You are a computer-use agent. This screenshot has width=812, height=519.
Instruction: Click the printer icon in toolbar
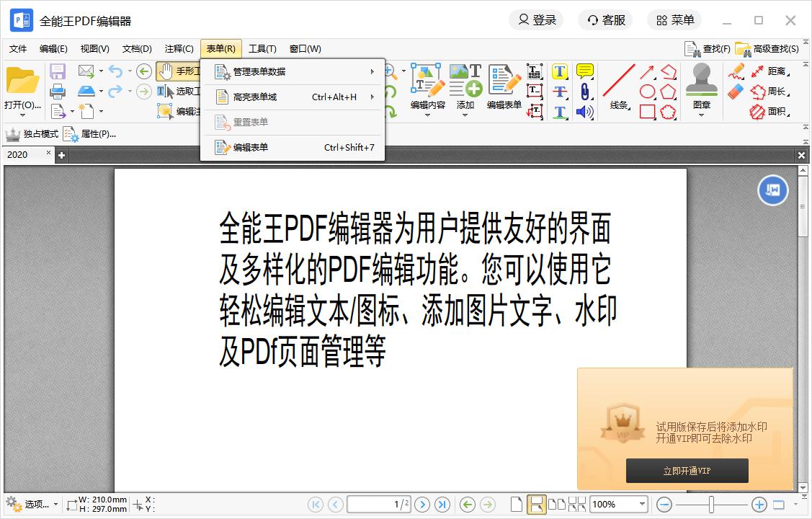click(58, 92)
